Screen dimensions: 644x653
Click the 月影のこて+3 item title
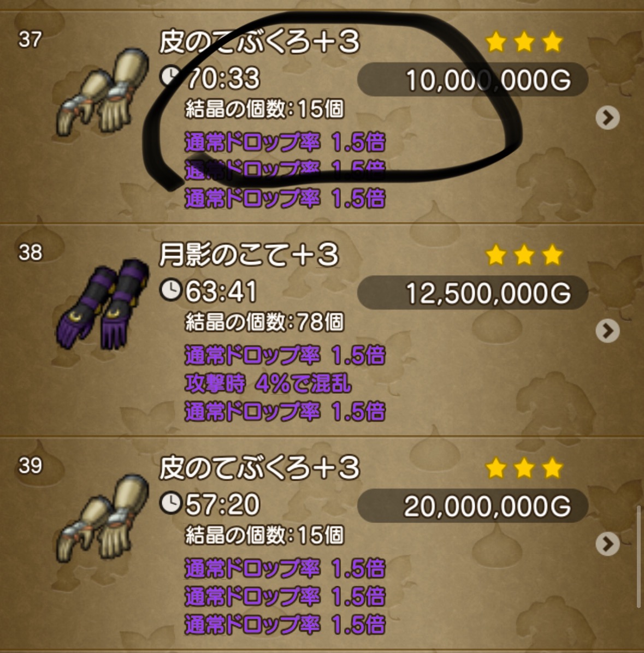pos(249,255)
